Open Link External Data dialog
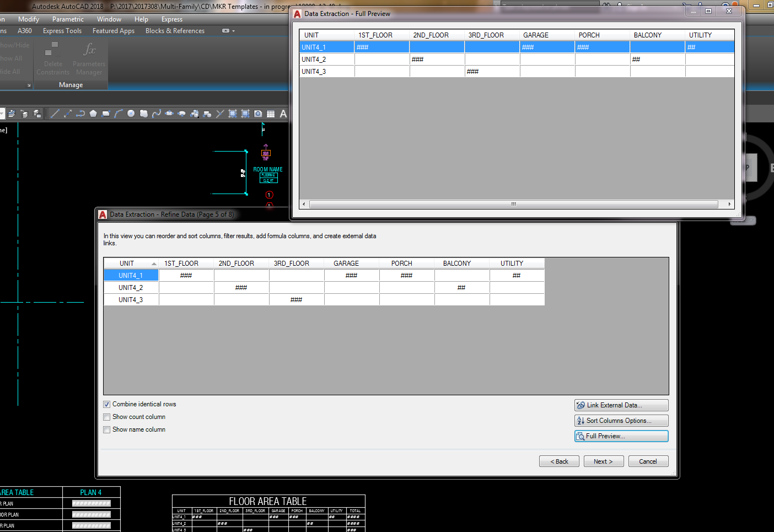Viewport: 774px width, 532px height. click(x=621, y=405)
